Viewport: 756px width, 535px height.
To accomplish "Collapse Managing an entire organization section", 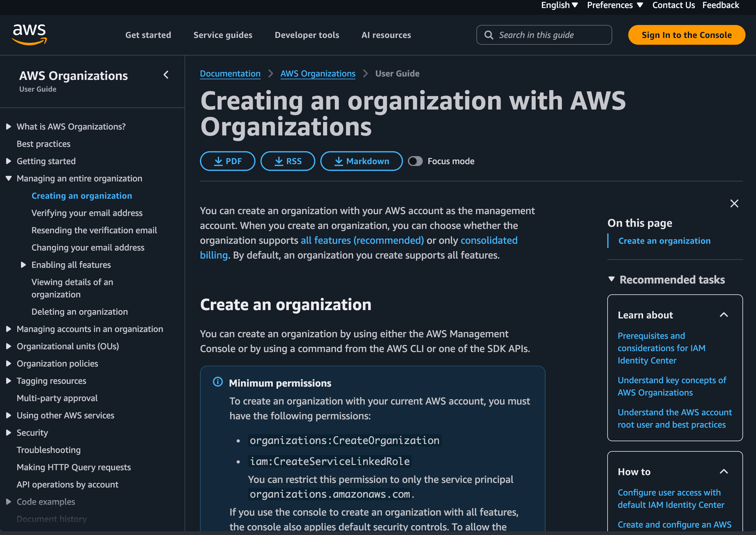I will pos(9,178).
